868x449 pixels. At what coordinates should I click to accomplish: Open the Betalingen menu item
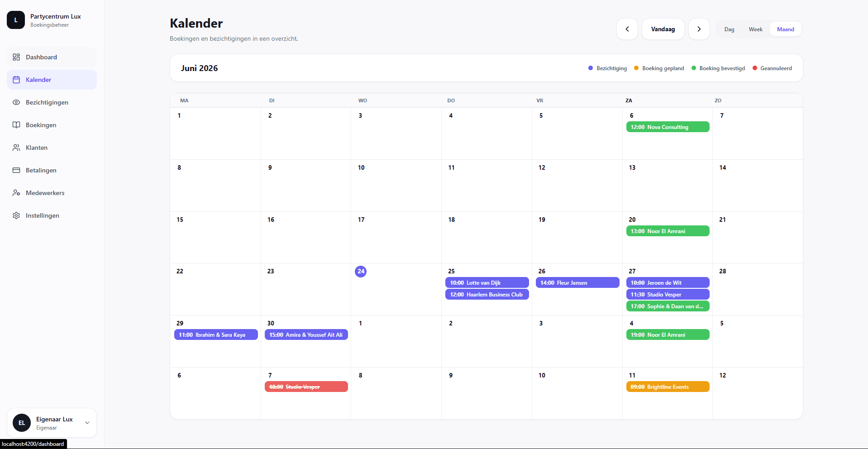coord(52,170)
